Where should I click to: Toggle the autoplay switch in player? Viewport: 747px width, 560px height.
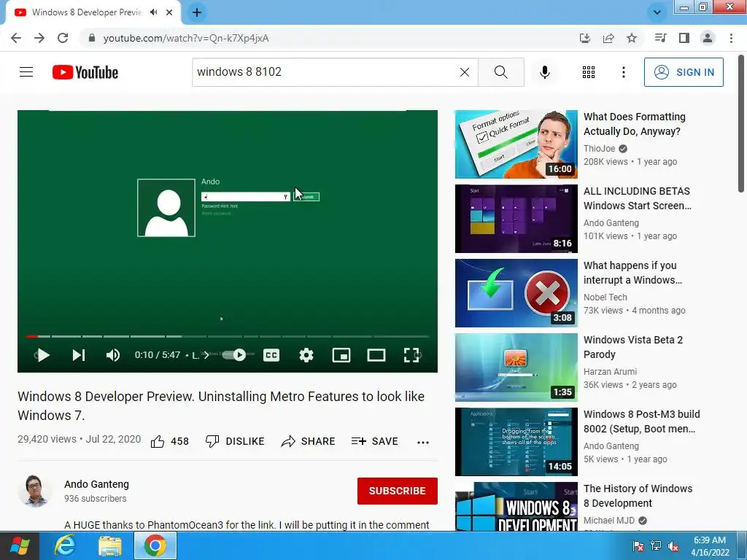(x=234, y=355)
